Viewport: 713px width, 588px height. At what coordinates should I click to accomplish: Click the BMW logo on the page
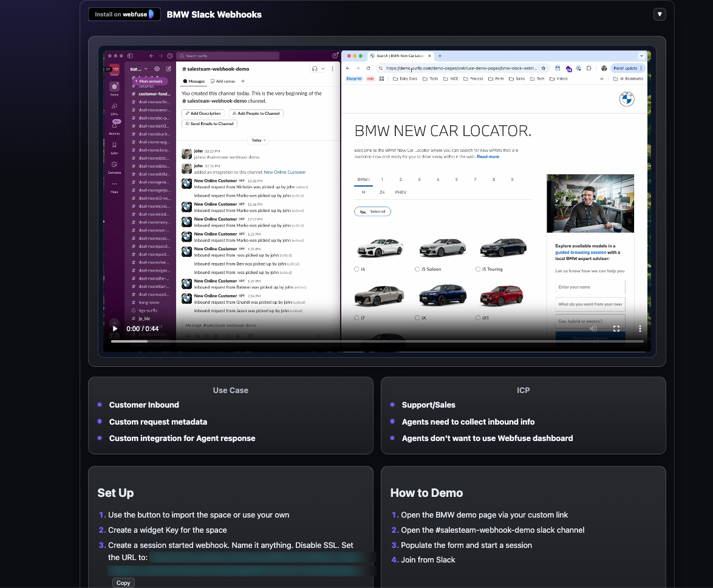tap(627, 98)
